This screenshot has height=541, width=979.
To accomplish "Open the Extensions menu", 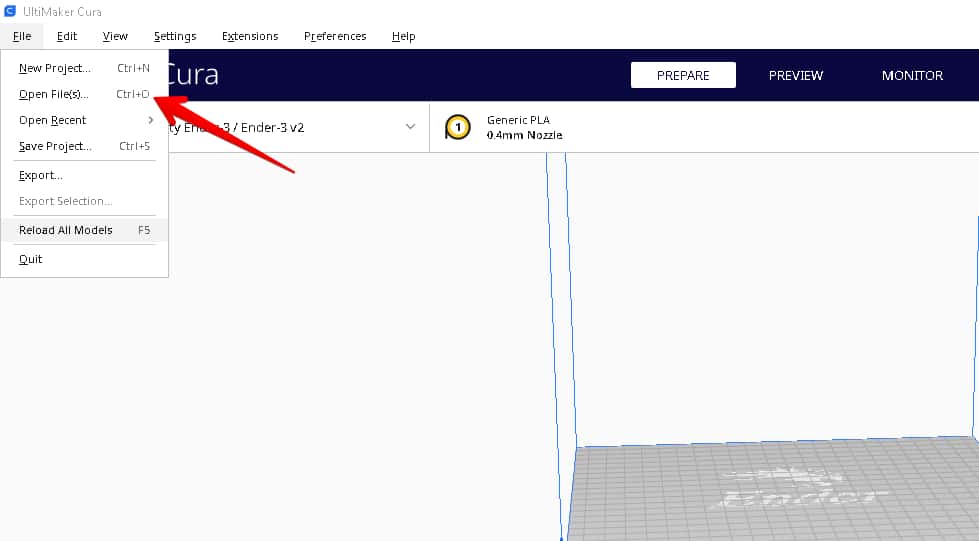I will [x=250, y=36].
